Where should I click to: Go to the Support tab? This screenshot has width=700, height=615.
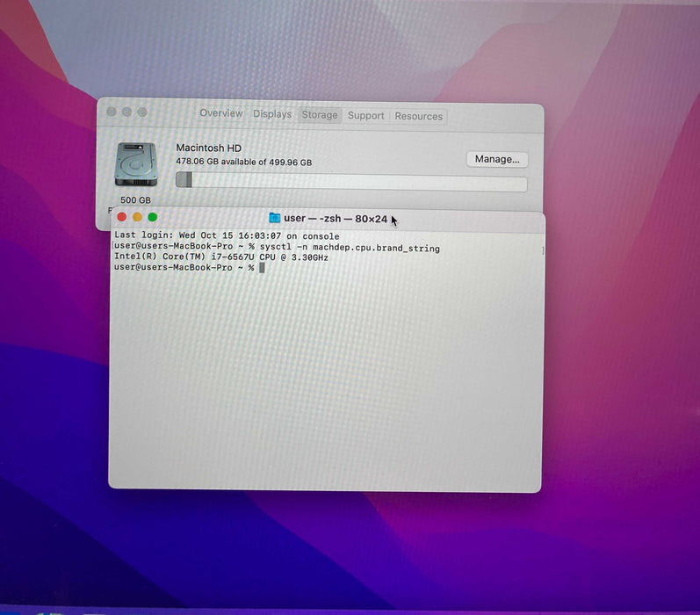[365, 116]
